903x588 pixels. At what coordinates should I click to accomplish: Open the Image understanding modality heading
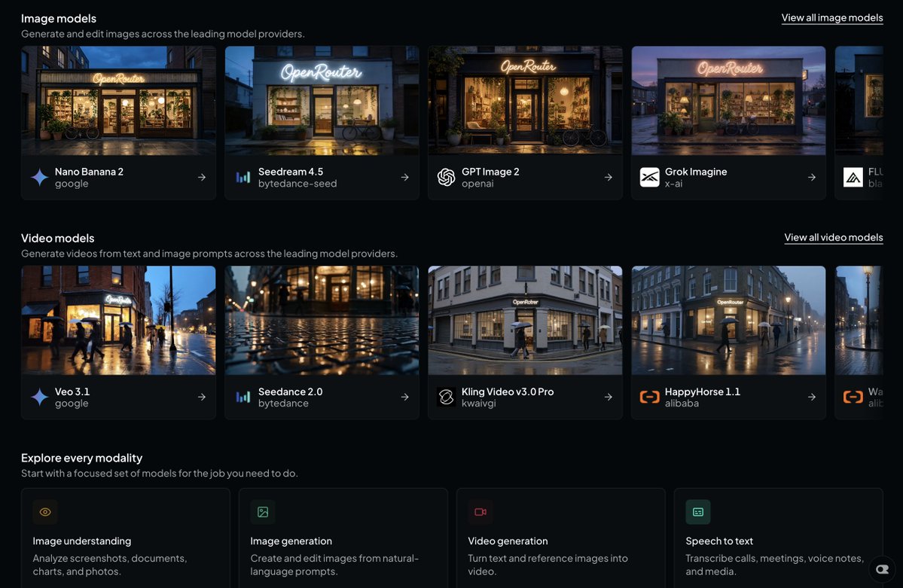click(x=82, y=541)
